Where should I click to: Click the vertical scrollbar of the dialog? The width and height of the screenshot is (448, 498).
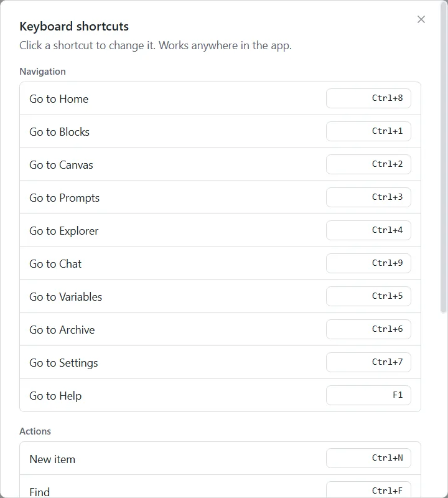pos(444,158)
